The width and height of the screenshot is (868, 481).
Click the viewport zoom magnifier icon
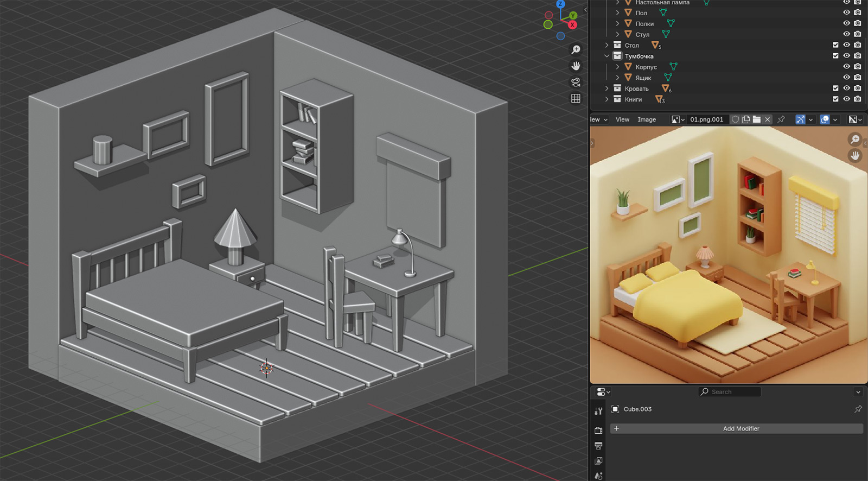(x=576, y=50)
